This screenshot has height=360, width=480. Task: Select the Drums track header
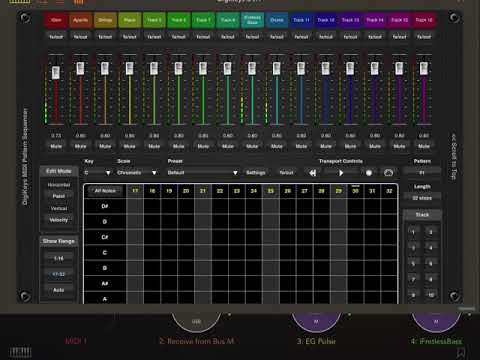[277, 20]
